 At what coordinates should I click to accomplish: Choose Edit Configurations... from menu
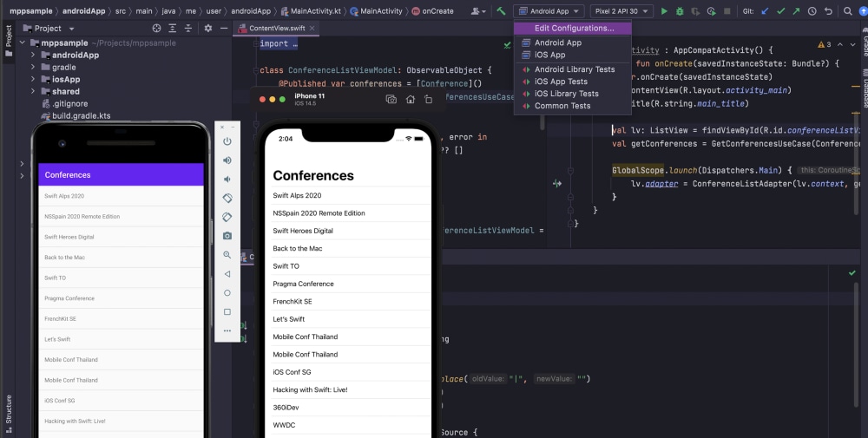(x=572, y=28)
